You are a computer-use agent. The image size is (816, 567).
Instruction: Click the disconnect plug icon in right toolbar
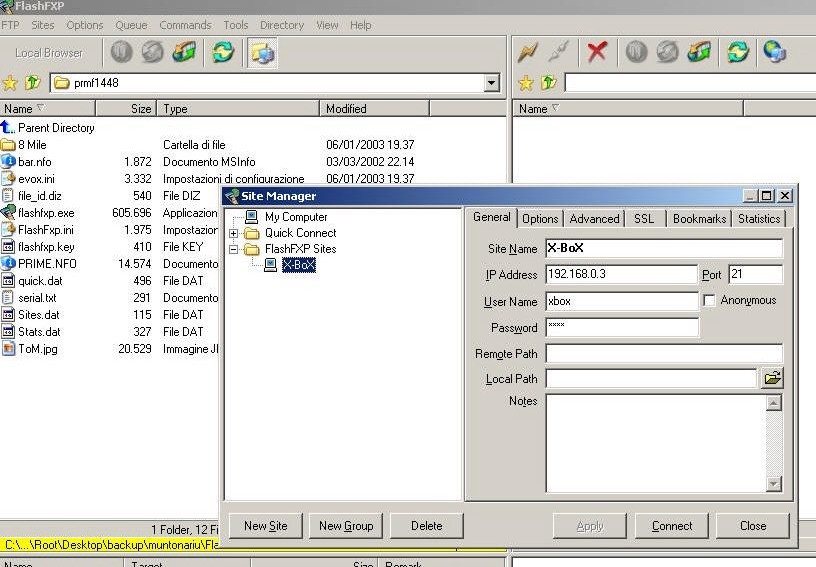(560, 52)
